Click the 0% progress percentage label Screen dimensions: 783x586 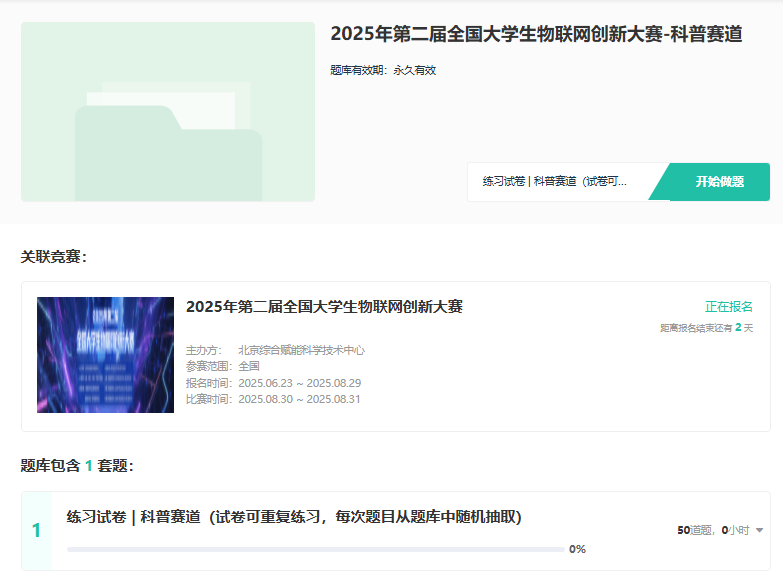point(577,549)
